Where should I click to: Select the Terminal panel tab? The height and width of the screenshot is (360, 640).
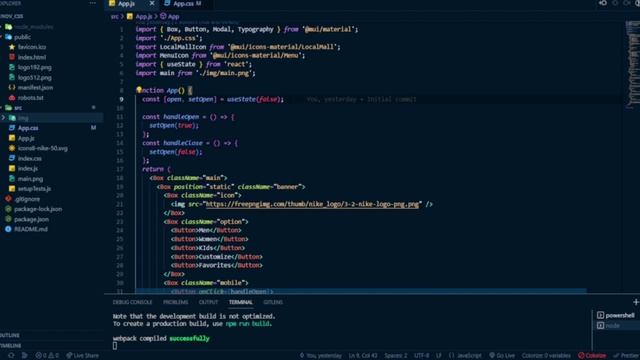tap(240, 302)
